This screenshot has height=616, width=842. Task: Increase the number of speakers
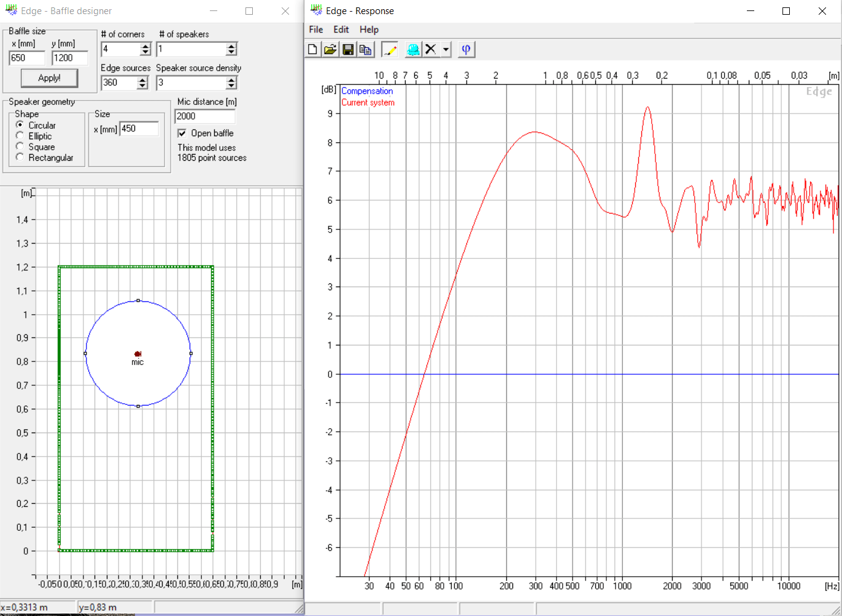point(231,46)
